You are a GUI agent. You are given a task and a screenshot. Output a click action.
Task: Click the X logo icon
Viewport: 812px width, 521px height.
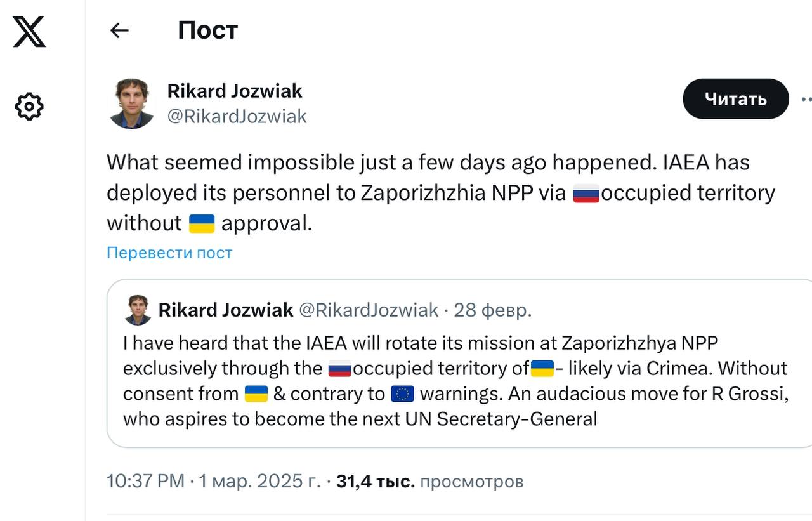tap(29, 31)
